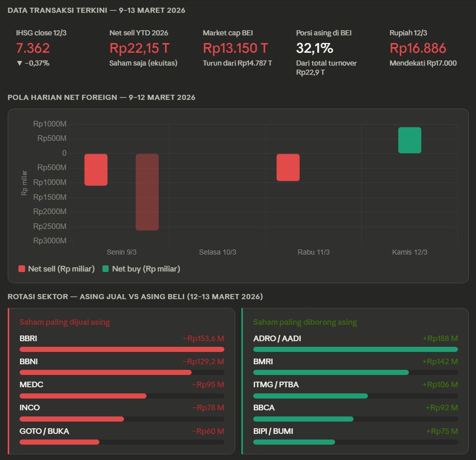Click the 'Senin 9/3' axis label
The image size is (476, 460).
pos(121,252)
